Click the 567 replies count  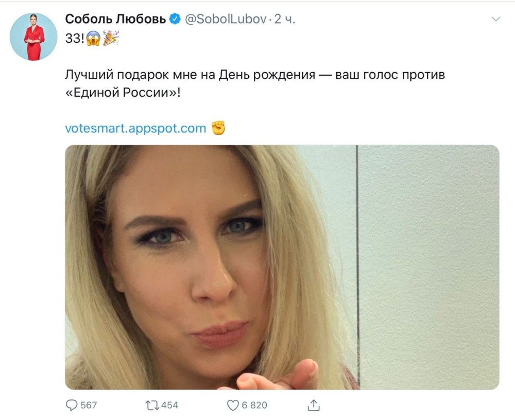click(x=89, y=405)
